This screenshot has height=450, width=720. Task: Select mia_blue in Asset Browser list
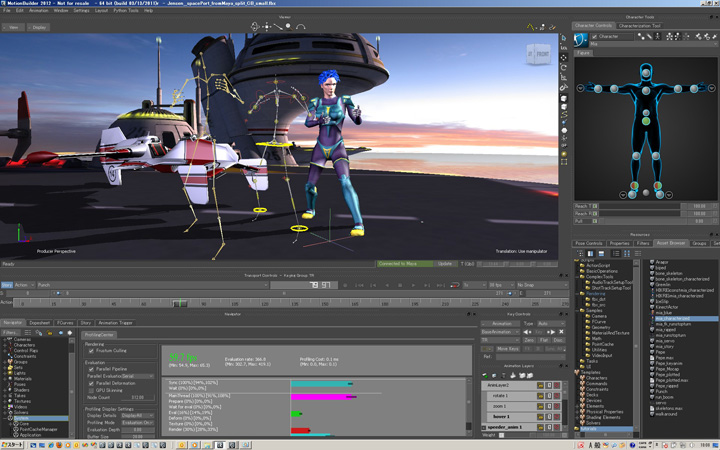(x=663, y=313)
